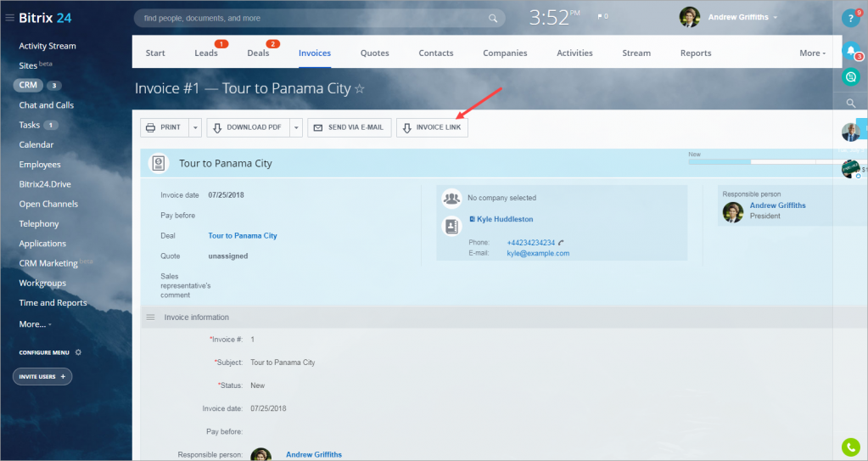The width and height of the screenshot is (868, 461).
Task: Open the green chat messenger icon
Action: click(x=850, y=77)
